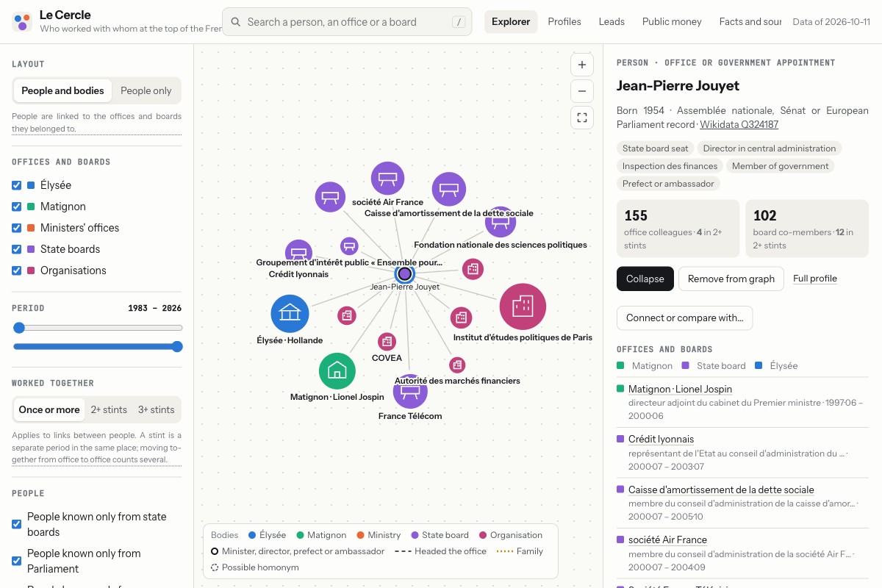Image resolution: width=882 pixels, height=588 pixels.
Task: Click the Jean-Pierre Jouyet panel heading
Action: click(678, 86)
